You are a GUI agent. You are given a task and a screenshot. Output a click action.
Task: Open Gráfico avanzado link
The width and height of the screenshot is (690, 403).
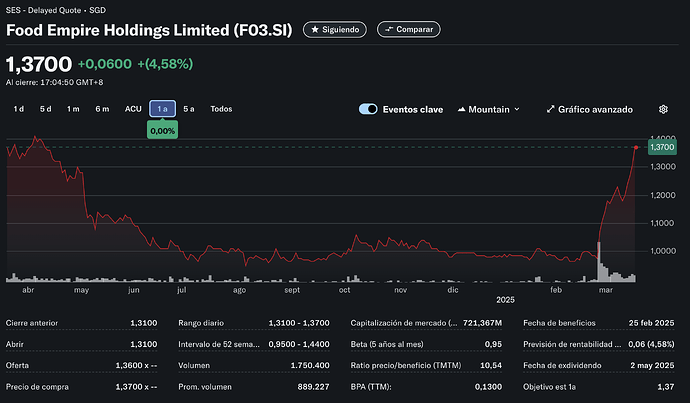(590, 109)
